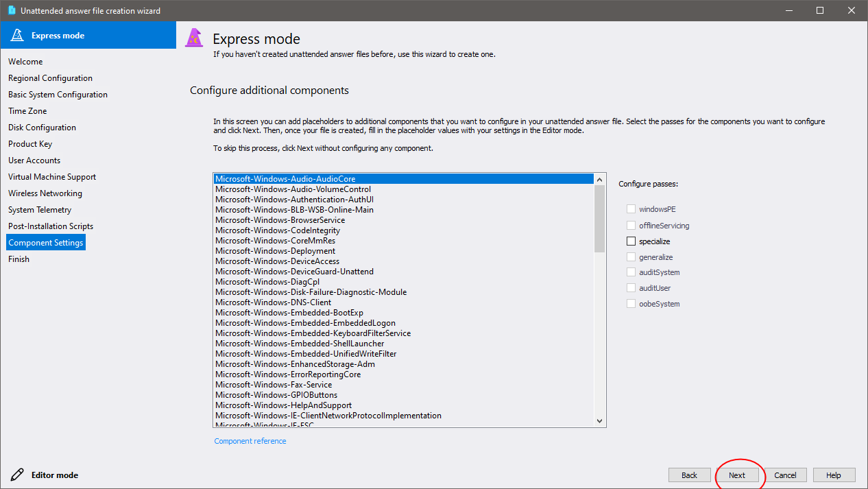Open Virtual Machine Support step

tap(52, 177)
